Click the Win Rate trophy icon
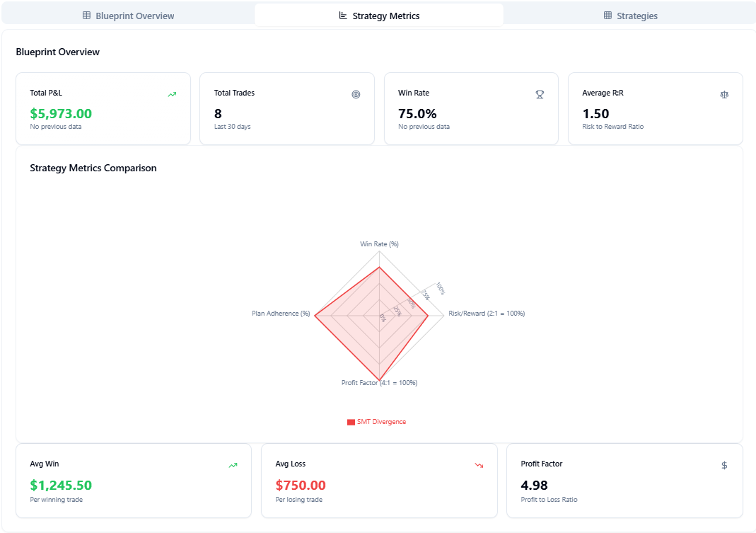This screenshot has width=756, height=533. coord(540,94)
